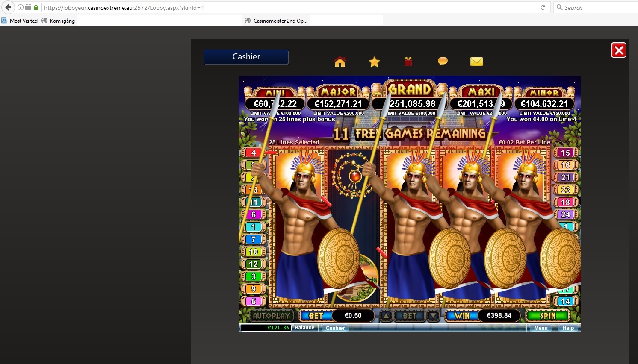Click the gray BET label between arrows
The height and width of the screenshot is (364, 638).
[x=410, y=316]
